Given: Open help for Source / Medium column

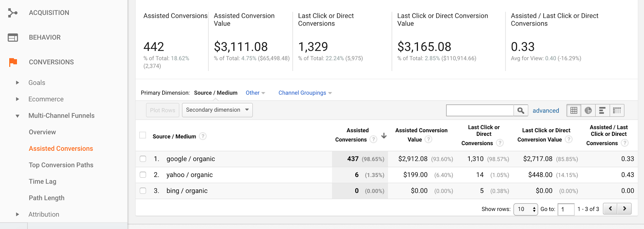Looking at the screenshot, I should 203,136.
